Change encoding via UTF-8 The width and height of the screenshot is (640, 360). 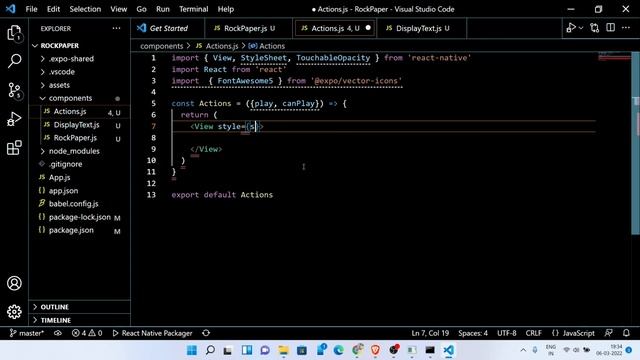(x=507, y=333)
